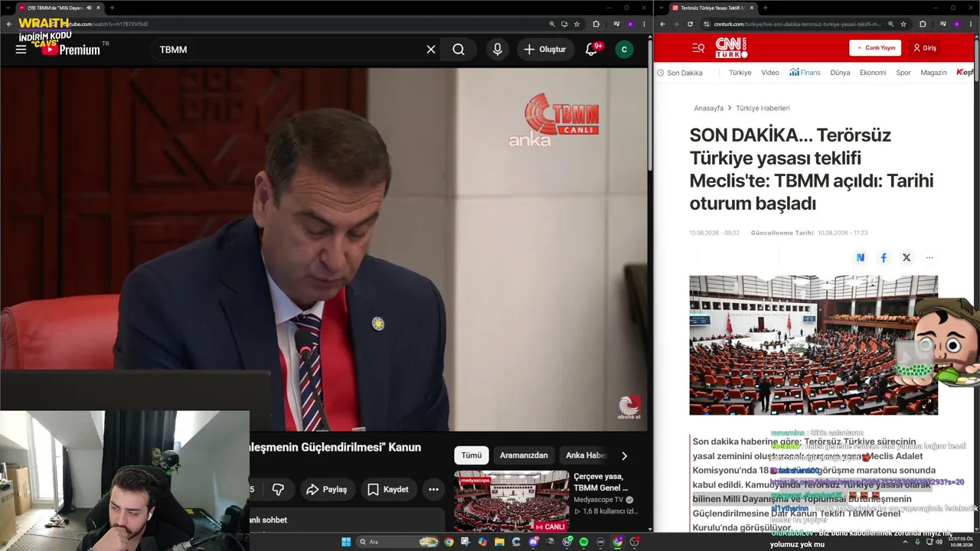Open more video actions three-dot menu

(433, 489)
